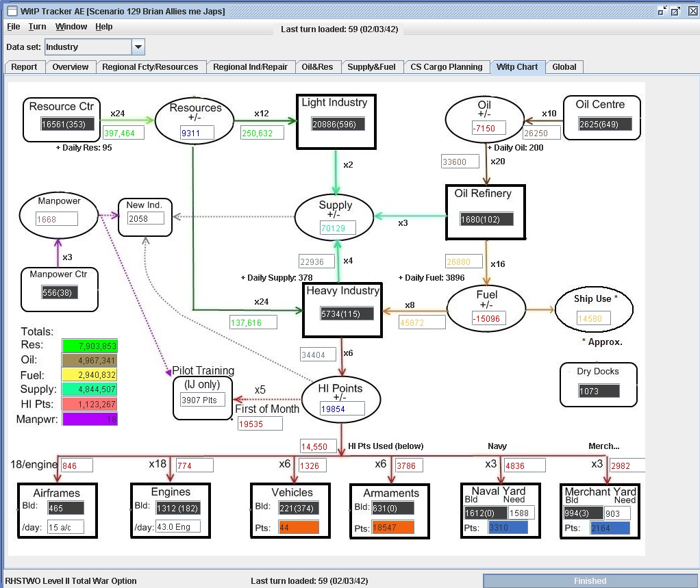The image size is (700, 588).
Task: Click HI Pts Used value 14,550
Action: click(x=318, y=446)
